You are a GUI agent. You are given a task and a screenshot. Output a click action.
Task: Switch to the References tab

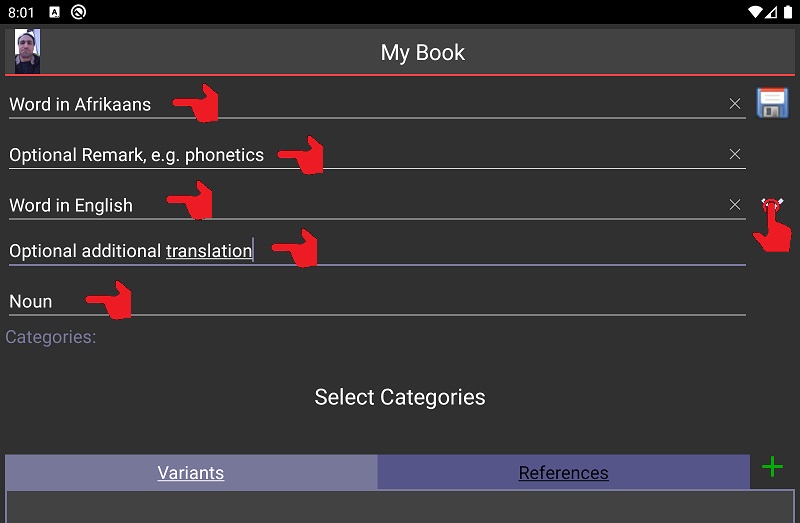pos(563,472)
